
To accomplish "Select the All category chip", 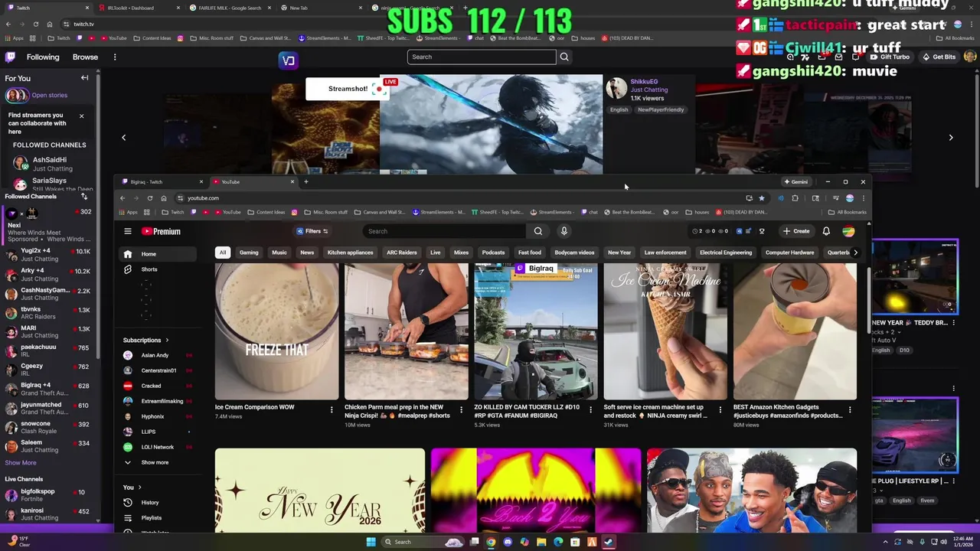I will point(223,253).
